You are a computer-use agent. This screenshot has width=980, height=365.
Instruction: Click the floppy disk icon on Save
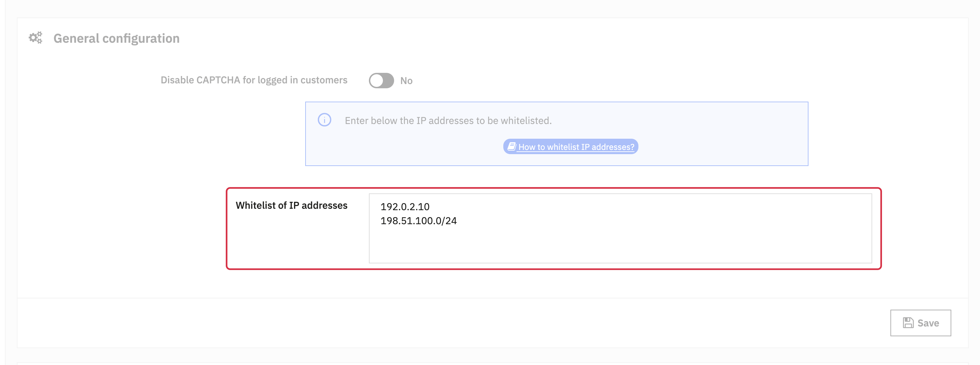[908, 323]
